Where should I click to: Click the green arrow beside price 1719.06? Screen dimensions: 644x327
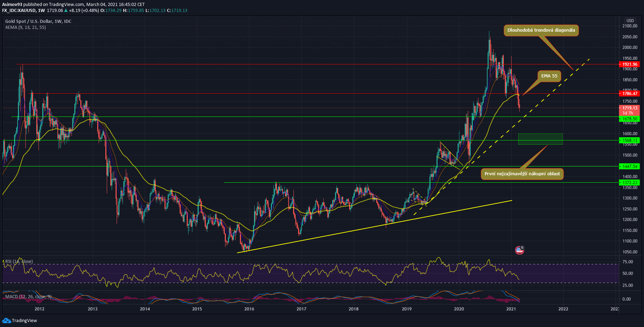(x=66, y=11)
